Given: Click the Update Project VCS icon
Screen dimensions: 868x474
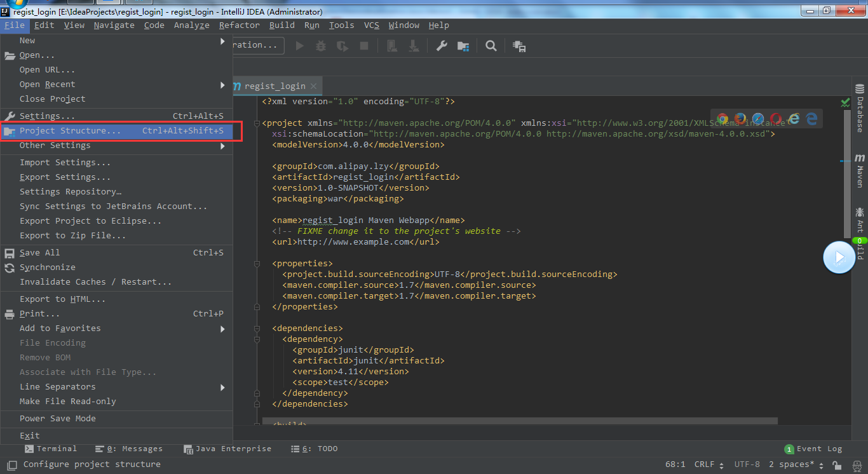Looking at the screenshot, I should [392, 46].
